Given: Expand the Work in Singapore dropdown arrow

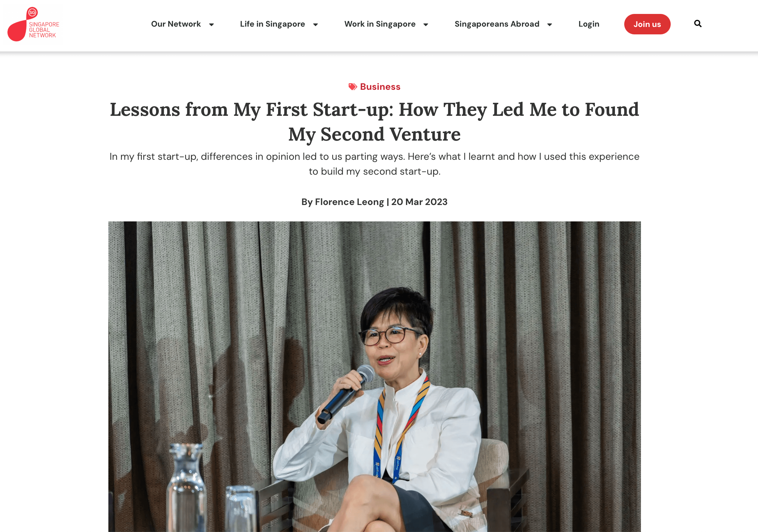Looking at the screenshot, I should [x=425, y=24].
